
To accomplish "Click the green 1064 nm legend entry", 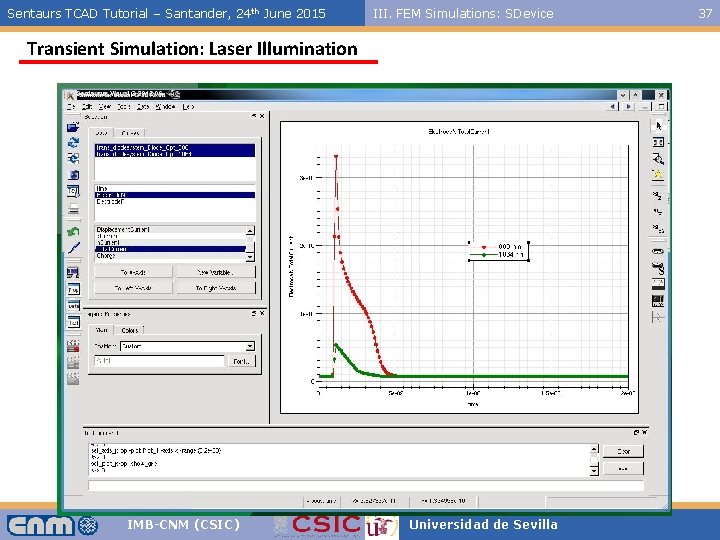I will click(498, 254).
